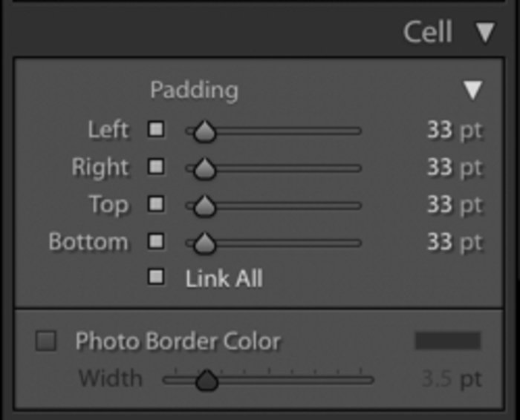
Task: Collapse the Cell panel triangle
Action: tap(485, 32)
